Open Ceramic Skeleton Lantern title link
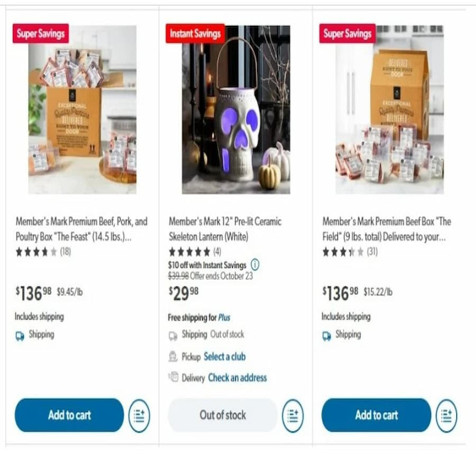The image size is (476, 450). 225,229
